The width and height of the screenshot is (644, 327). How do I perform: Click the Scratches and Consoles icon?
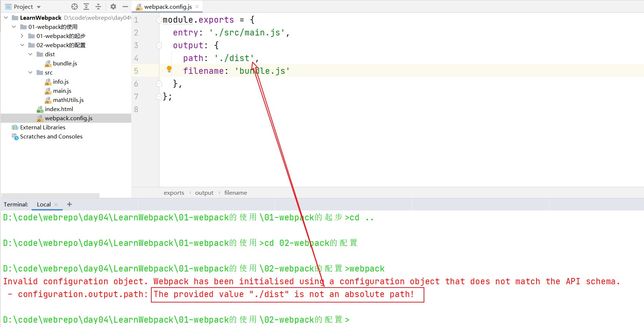tap(15, 137)
